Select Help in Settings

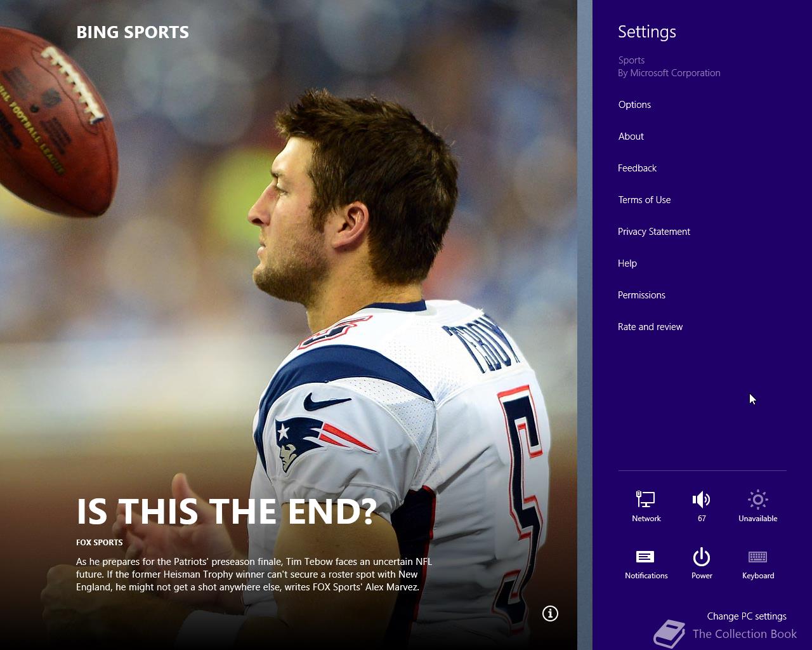(627, 263)
